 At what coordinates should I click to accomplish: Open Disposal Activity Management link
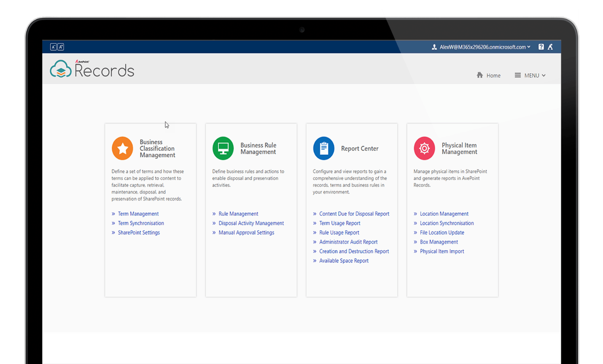point(251,223)
